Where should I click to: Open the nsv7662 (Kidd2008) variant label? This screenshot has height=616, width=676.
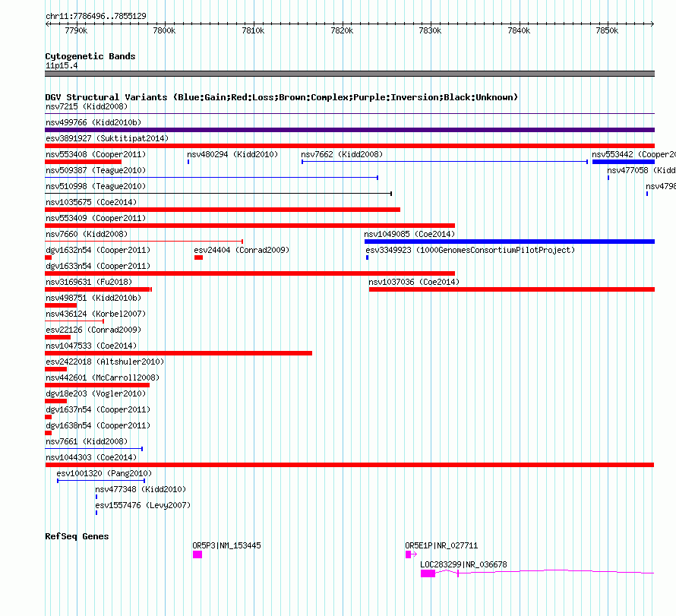click(342, 154)
